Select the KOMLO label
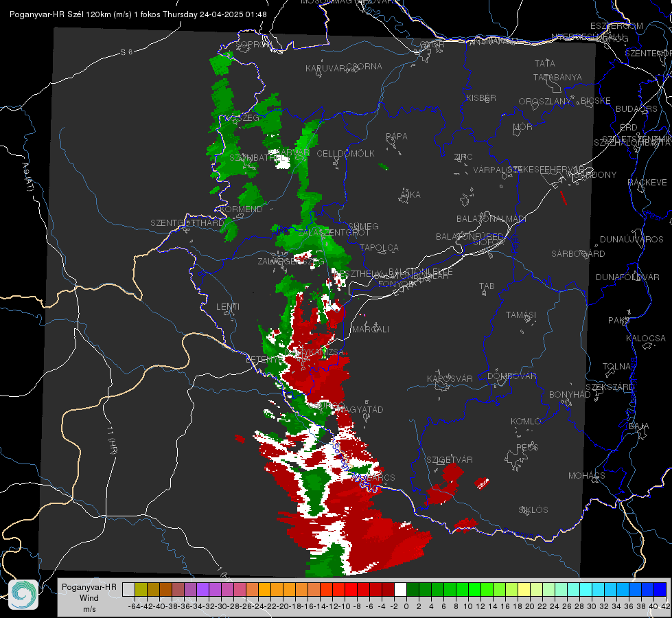The width and height of the screenshot is (672, 618). [526, 422]
